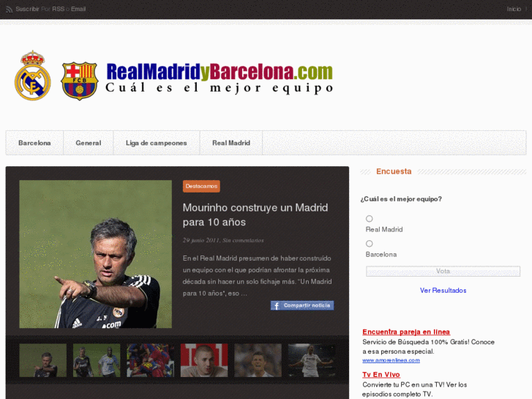Open the Mourinho construye un Madrid headline

(x=255, y=215)
